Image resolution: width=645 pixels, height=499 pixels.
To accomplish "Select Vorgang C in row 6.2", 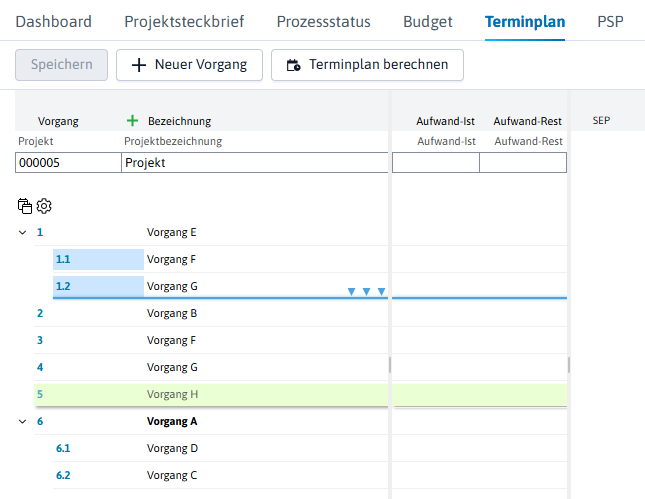I will (x=172, y=475).
